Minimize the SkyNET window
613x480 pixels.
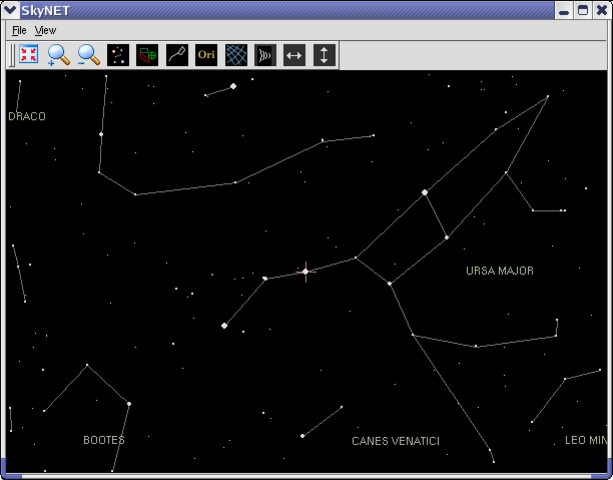tap(564, 10)
